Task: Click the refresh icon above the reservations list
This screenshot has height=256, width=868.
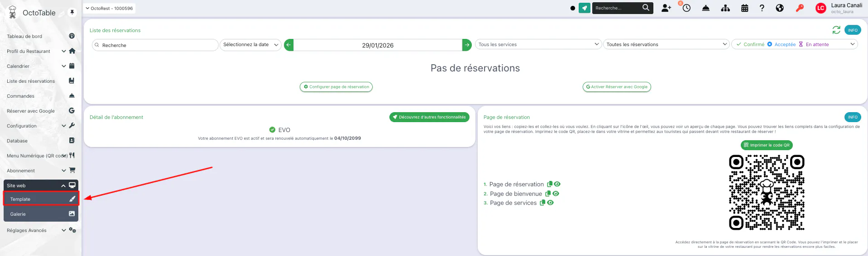Action: point(836,30)
